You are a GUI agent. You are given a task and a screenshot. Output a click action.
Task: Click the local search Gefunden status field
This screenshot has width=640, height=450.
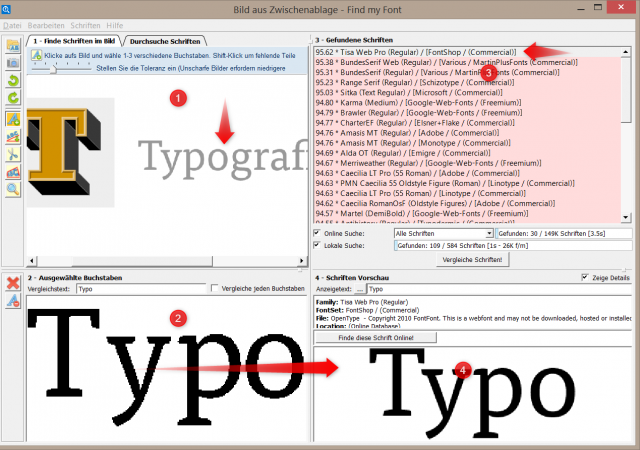[513, 245]
